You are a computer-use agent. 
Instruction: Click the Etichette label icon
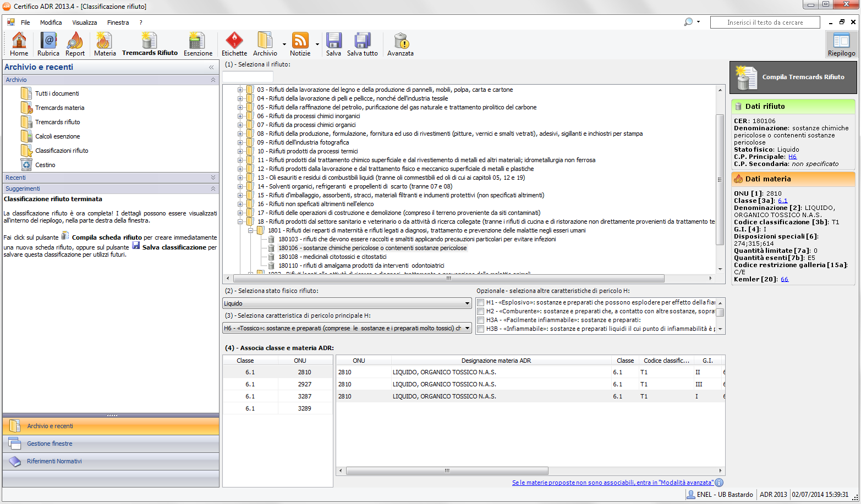pyautogui.click(x=234, y=44)
